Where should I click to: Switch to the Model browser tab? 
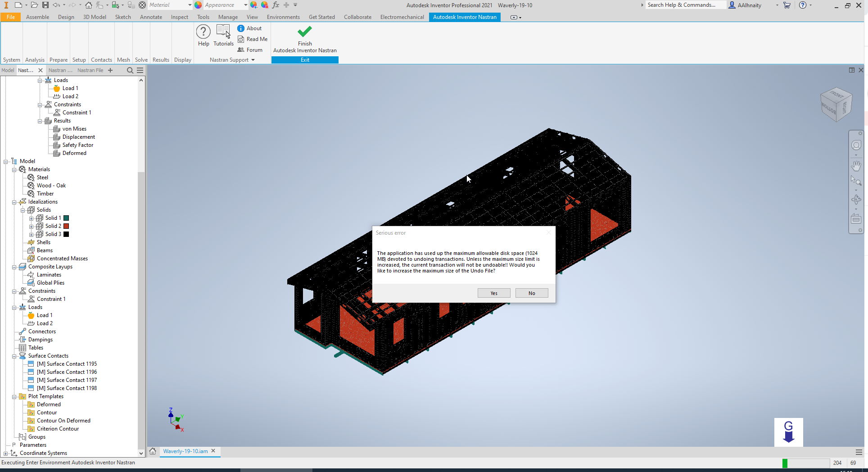pos(8,70)
